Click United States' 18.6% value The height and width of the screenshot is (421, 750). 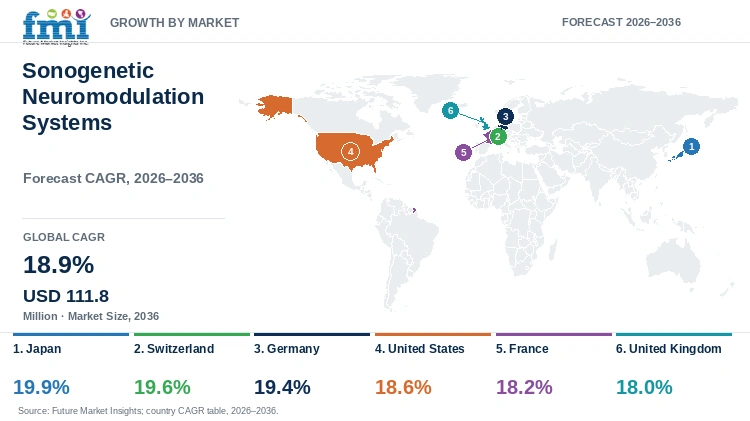403,387
